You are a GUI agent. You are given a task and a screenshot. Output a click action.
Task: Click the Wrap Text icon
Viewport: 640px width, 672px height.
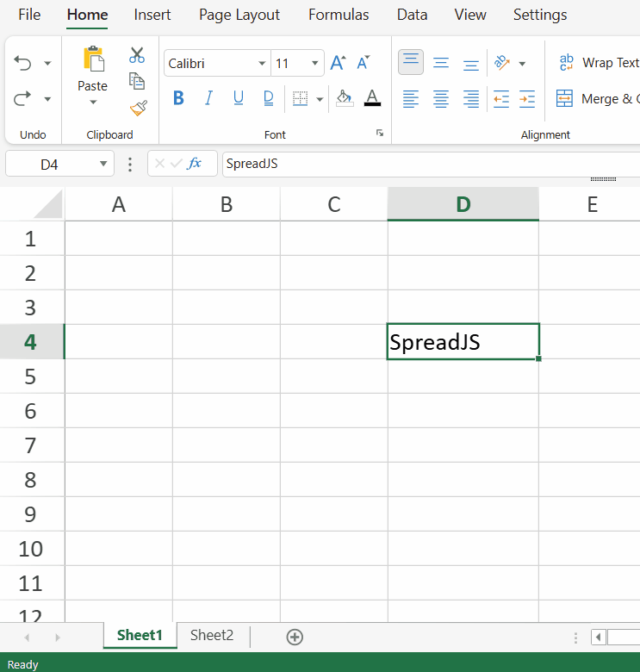point(566,63)
